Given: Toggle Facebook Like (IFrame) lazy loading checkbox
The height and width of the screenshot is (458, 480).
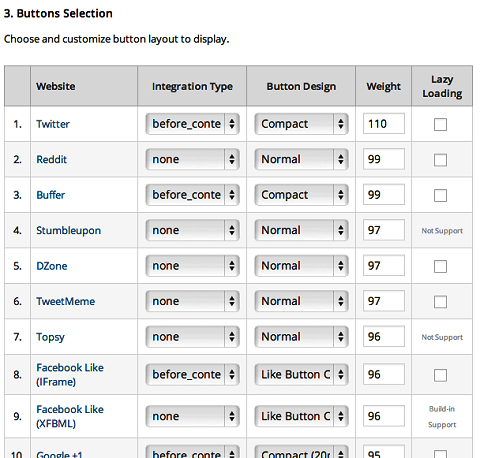Looking at the screenshot, I should coord(440,375).
